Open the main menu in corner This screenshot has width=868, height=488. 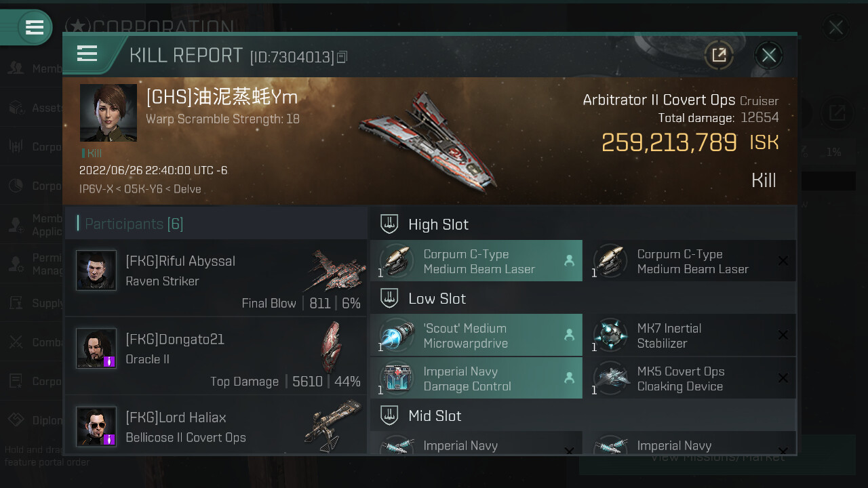pos(35,27)
